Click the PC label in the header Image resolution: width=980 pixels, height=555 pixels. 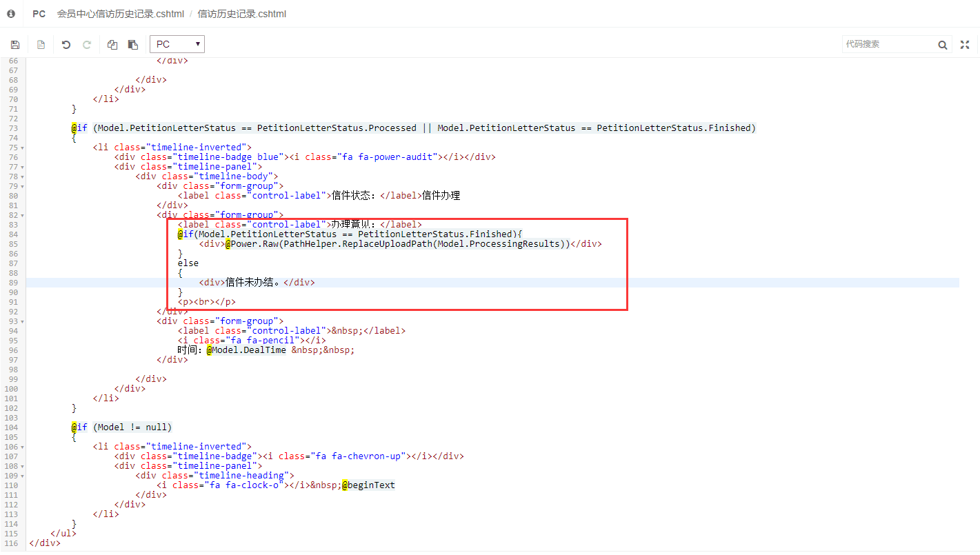(39, 14)
